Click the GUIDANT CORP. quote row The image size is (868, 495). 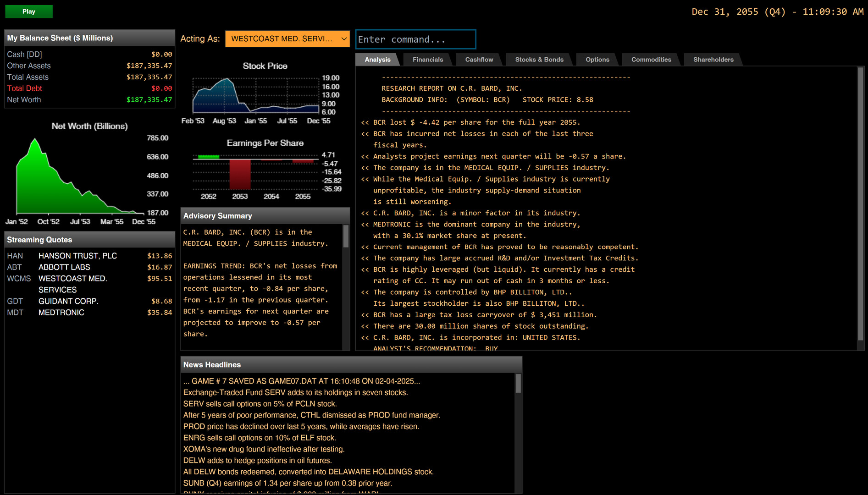[x=89, y=301]
